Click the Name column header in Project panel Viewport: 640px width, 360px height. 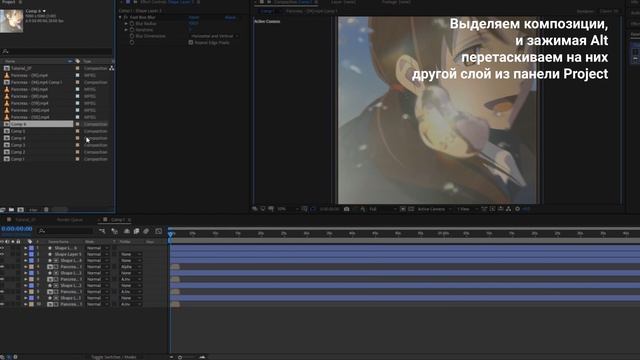[10, 61]
